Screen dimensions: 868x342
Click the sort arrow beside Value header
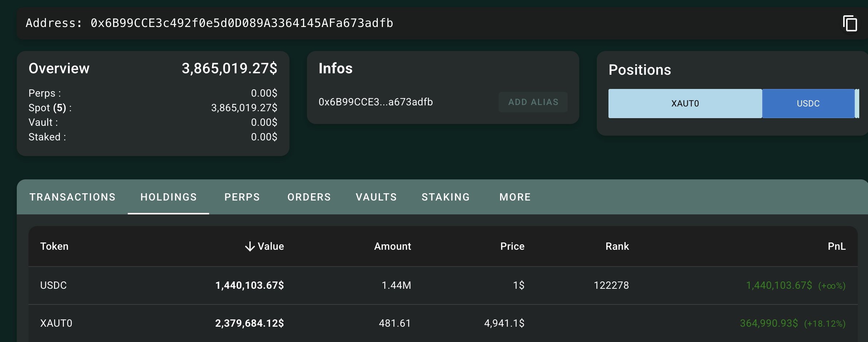coord(250,246)
